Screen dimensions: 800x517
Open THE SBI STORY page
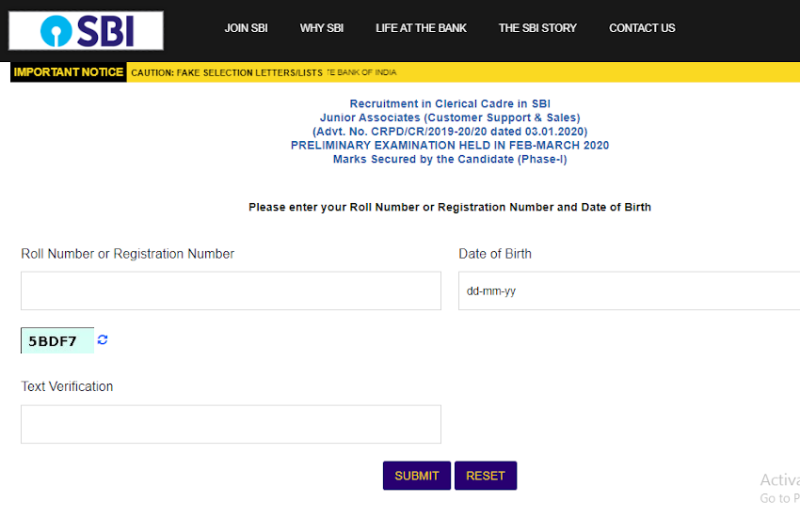pos(537,28)
